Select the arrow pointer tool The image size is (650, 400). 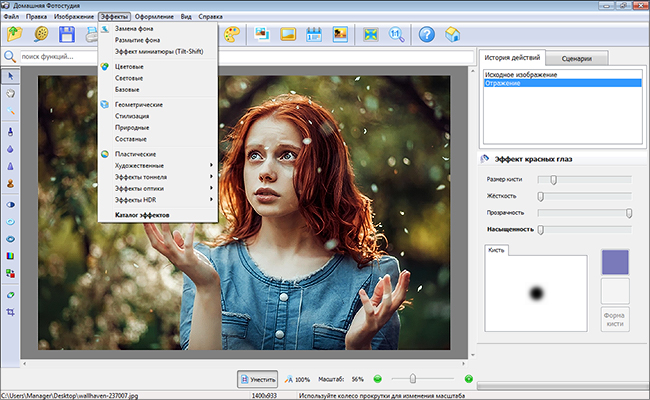(x=11, y=76)
